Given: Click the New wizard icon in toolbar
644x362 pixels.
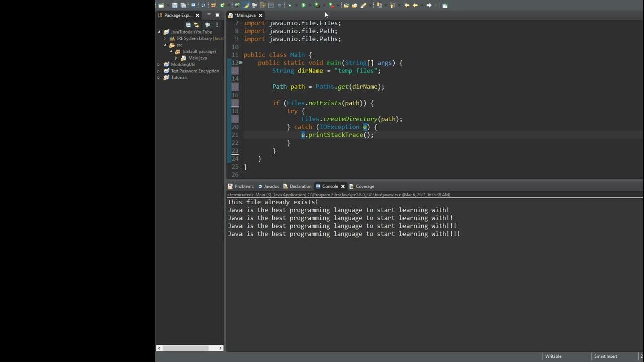Looking at the screenshot, I should coord(160,5).
